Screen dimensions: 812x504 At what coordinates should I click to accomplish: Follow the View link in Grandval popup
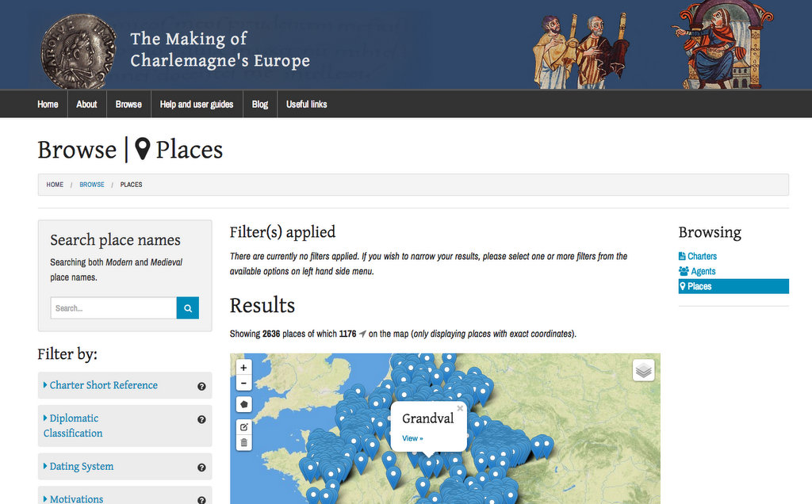click(412, 438)
